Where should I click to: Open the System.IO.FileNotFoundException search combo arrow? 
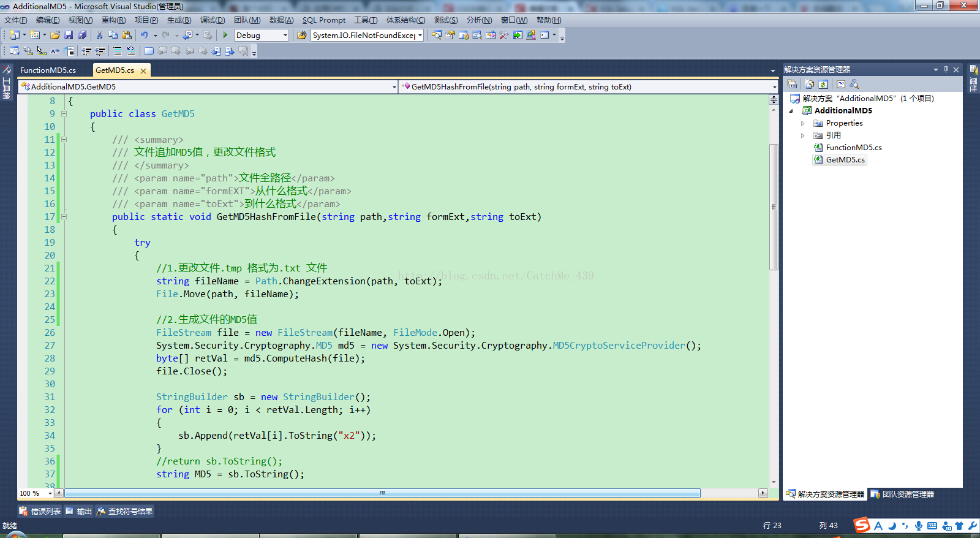[x=420, y=36]
